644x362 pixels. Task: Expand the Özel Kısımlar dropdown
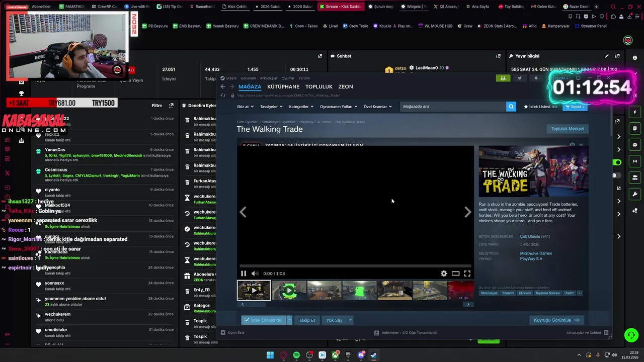point(378,107)
